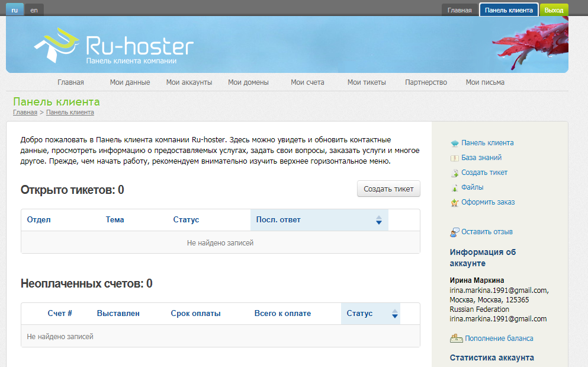Viewport: 588px width, 367px height.
Task: Open the shopping cart icon for Оформить заказ
Action: pyautogui.click(x=453, y=202)
